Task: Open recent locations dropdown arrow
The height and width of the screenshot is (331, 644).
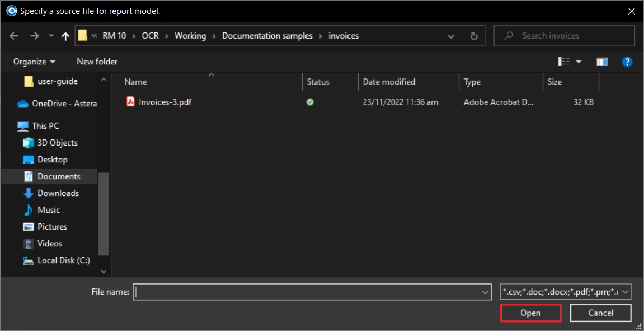Action: tap(51, 36)
